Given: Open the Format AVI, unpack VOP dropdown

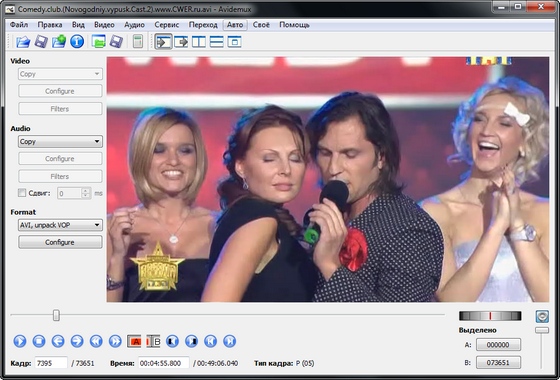Looking at the screenshot, I should click(x=60, y=225).
